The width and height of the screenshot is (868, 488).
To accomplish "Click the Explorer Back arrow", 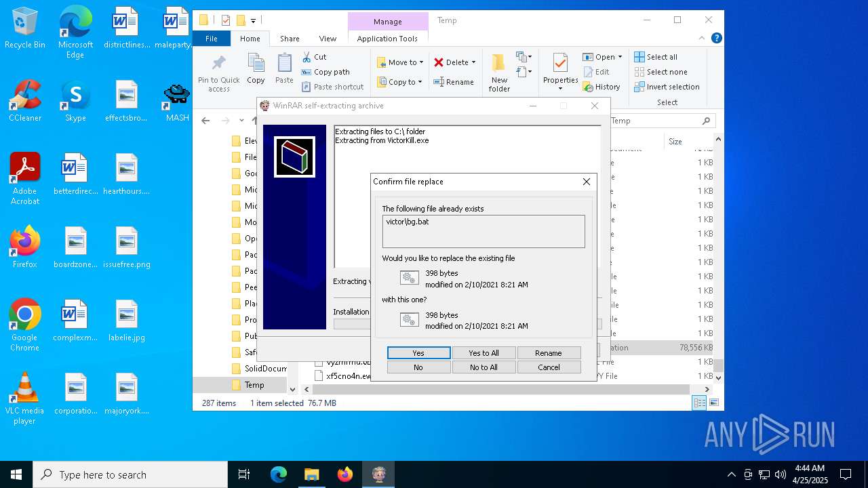I will pyautogui.click(x=205, y=121).
